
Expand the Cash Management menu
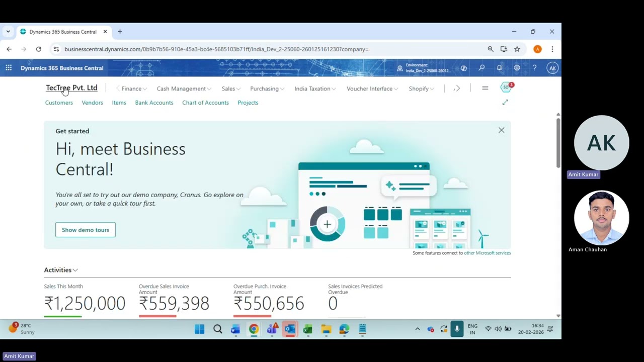coord(184,88)
